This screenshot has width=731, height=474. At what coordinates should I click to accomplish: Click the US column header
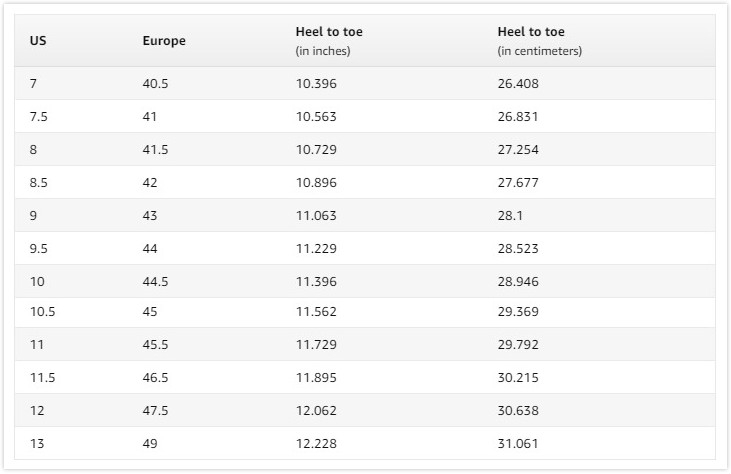38,41
